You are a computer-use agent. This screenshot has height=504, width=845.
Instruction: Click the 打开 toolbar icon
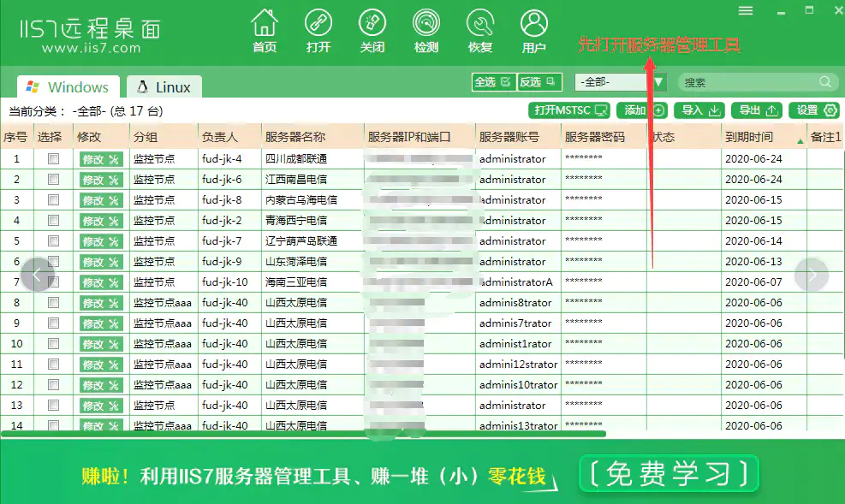(318, 31)
